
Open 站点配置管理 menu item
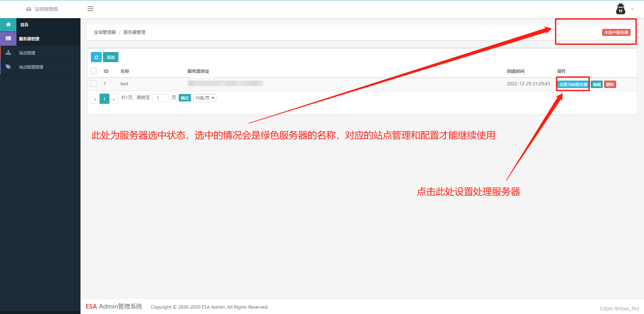[31, 67]
